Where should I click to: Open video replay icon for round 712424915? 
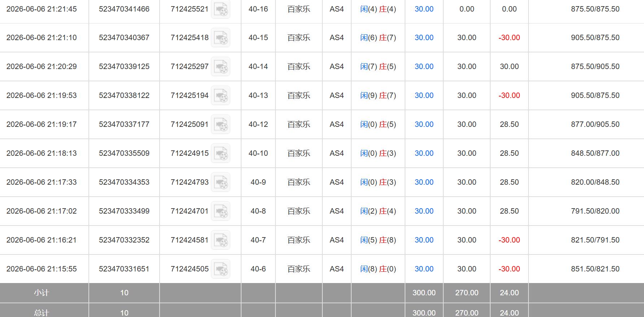(x=221, y=153)
